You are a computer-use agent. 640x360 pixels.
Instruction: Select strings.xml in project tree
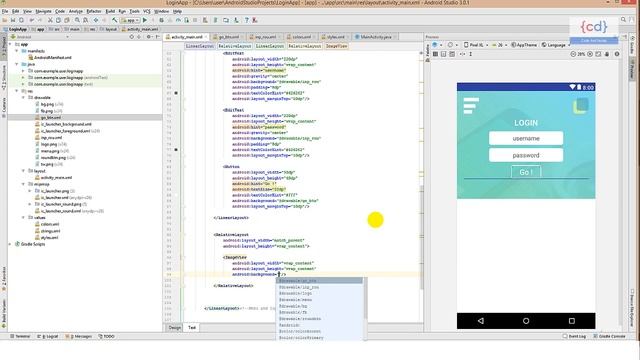(x=50, y=231)
